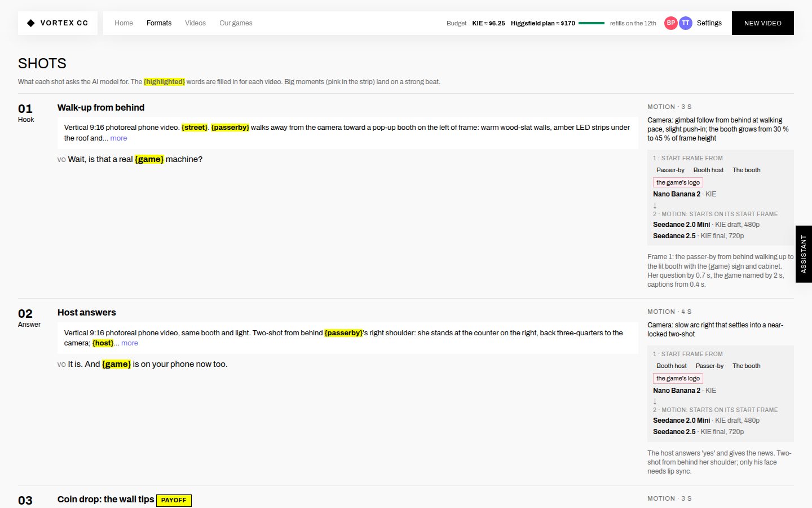Open the ASSISTANT side panel tab
The width and height of the screenshot is (812, 508).
pos(804,254)
